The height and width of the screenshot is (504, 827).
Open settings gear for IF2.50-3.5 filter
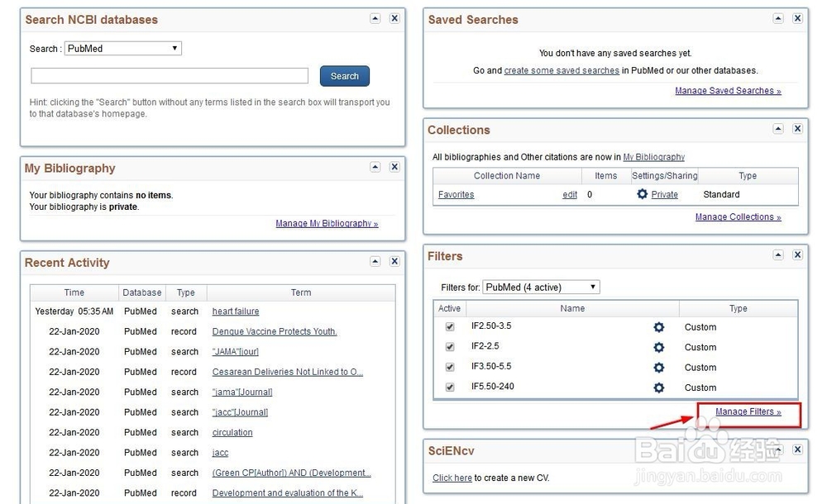click(x=658, y=327)
